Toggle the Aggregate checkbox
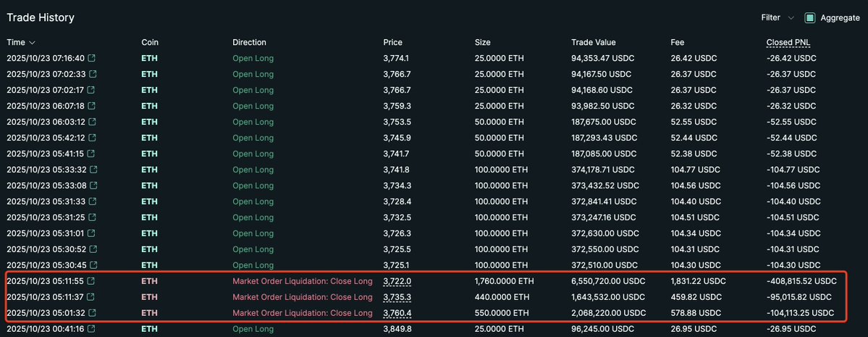The height and width of the screenshot is (337, 868). click(810, 17)
